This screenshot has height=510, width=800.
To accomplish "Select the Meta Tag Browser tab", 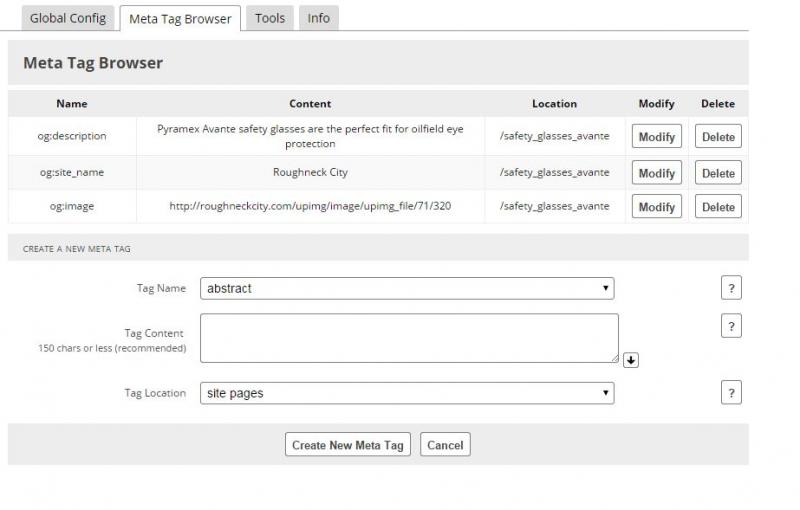I will click(180, 19).
